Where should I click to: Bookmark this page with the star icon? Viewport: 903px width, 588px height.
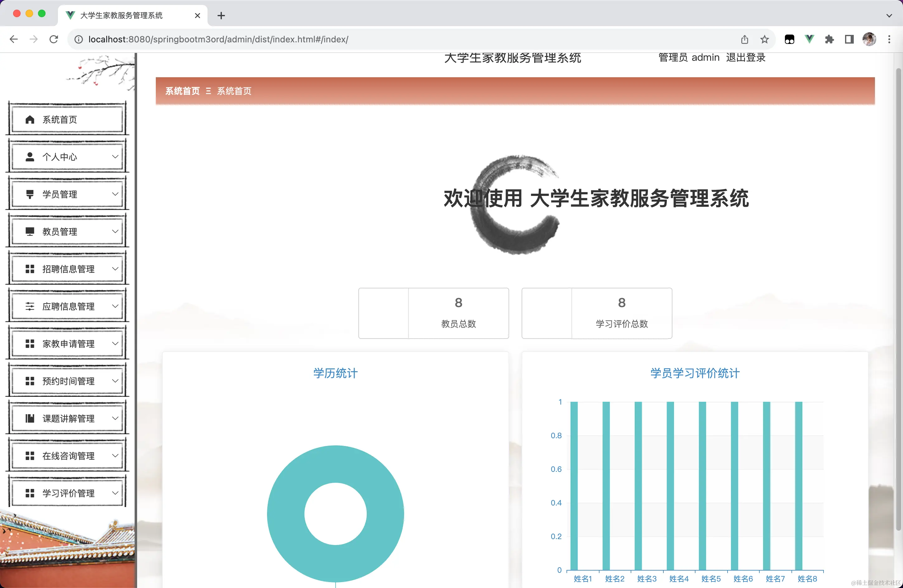[765, 39]
